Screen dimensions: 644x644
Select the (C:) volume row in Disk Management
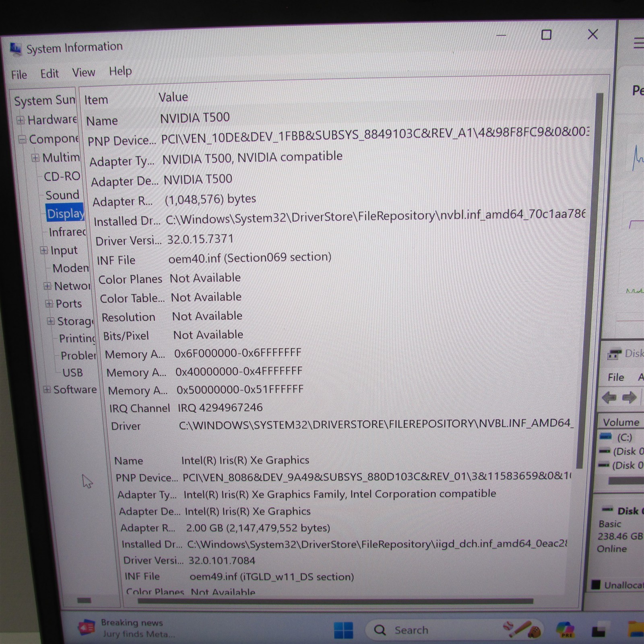point(621,437)
